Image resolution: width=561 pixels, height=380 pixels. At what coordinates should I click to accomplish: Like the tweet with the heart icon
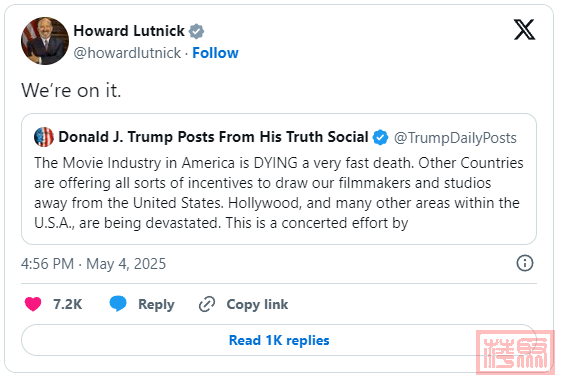coord(33,304)
